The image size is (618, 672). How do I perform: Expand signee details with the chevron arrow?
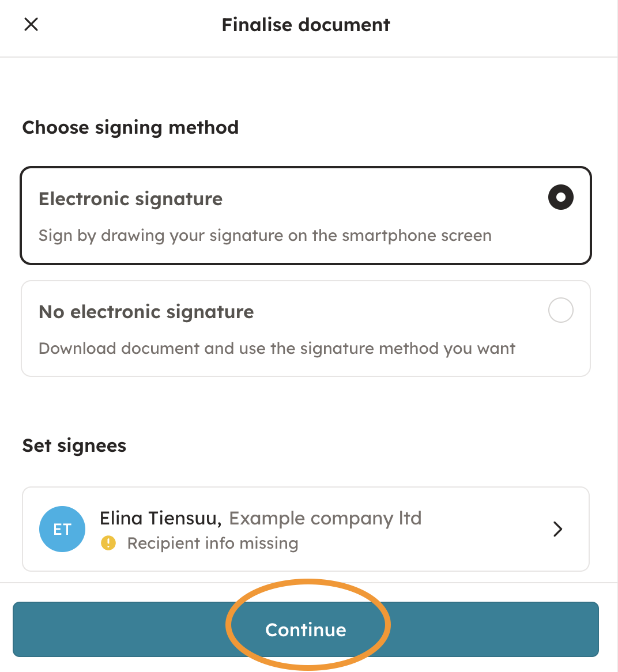(x=557, y=529)
